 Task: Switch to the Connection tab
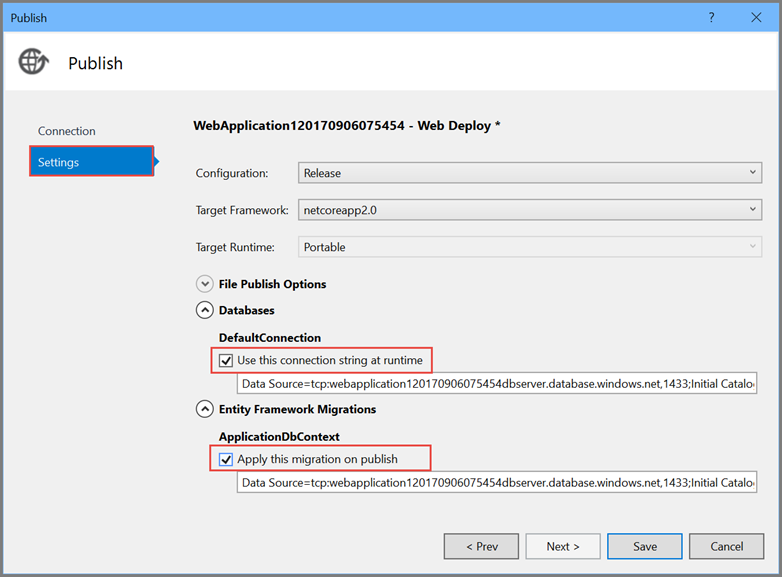[x=67, y=131]
